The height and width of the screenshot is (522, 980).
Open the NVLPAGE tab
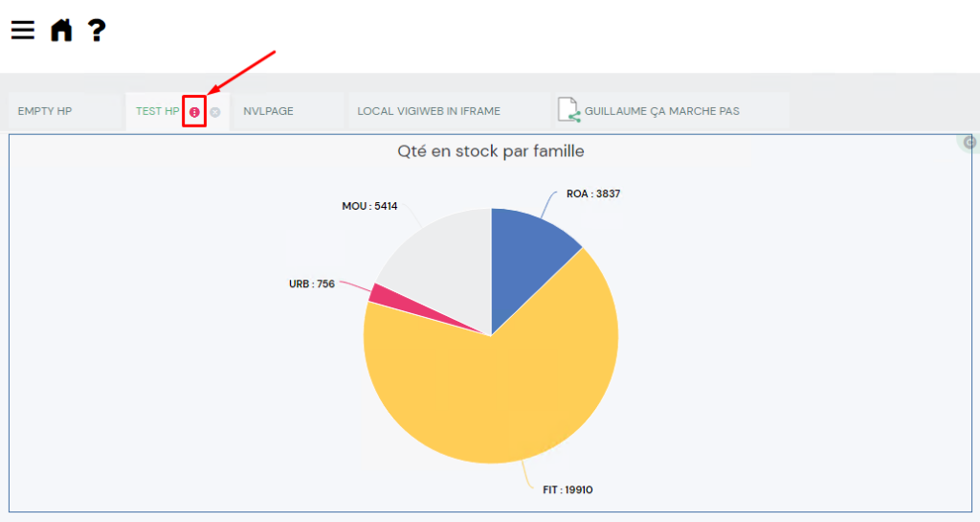coord(268,111)
